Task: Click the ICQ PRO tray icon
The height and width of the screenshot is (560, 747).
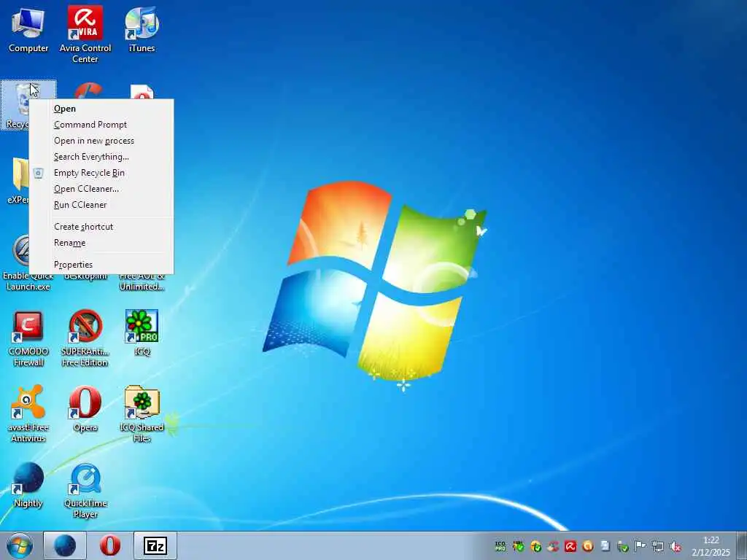Action: [500, 546]
